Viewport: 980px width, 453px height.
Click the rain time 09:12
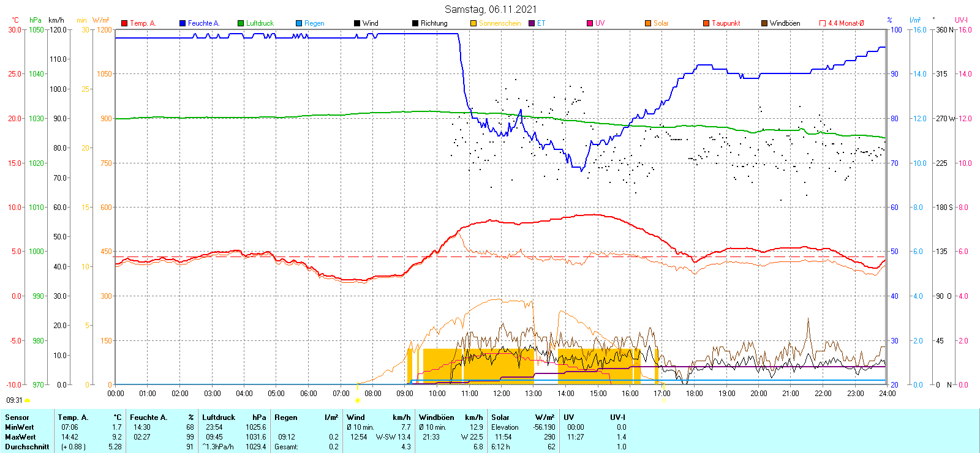click(x=287, y=437)
